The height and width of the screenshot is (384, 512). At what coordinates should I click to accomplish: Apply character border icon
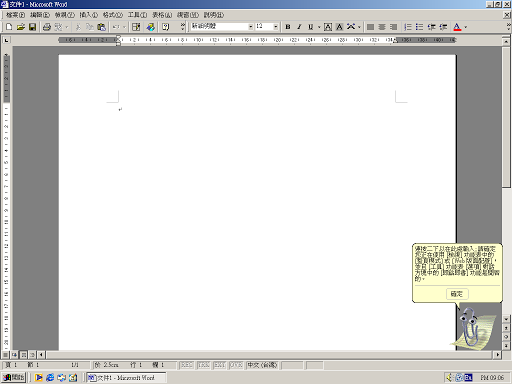[328, 27]
